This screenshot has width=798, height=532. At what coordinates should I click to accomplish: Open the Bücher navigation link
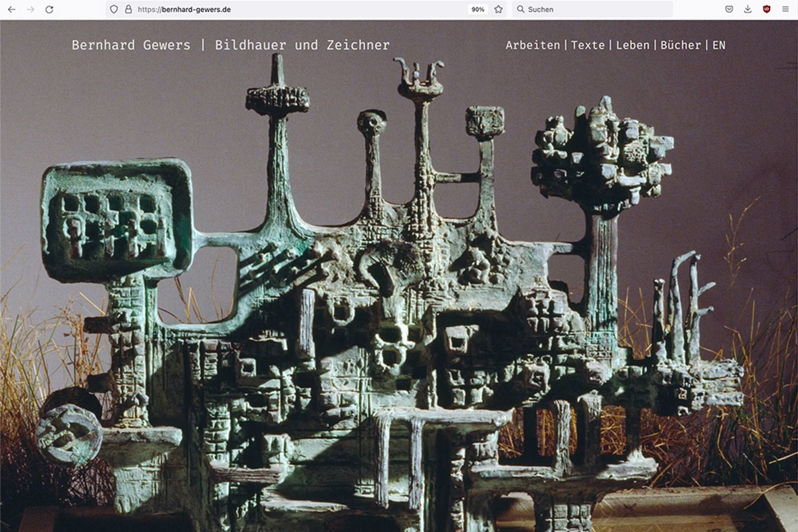681,45
